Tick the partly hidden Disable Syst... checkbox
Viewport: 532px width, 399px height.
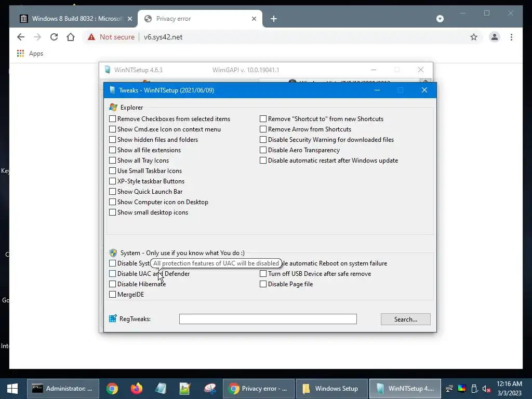tap(112, 263)
